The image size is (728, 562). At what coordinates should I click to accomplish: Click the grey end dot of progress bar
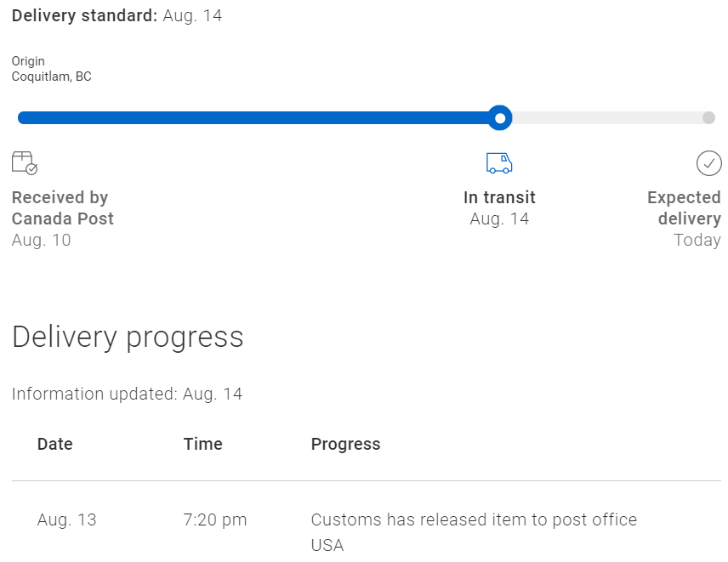[x=708, y=118]
